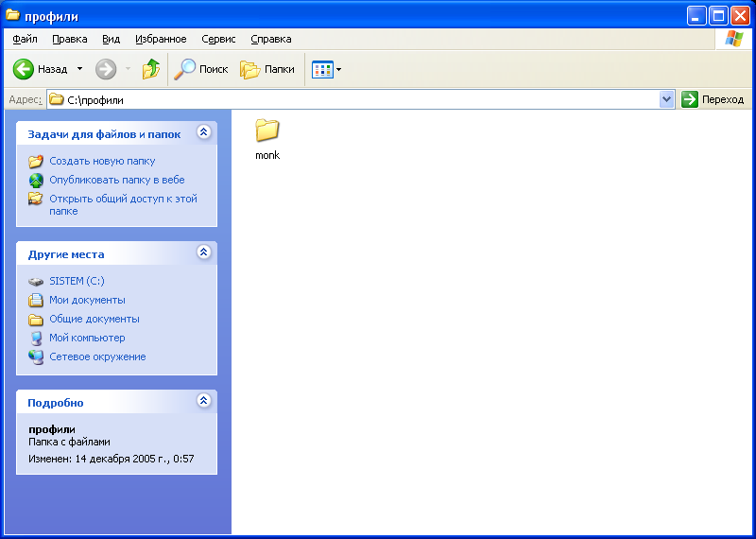Screen dimensions: 756x539
Task: Open Сетевое окружение link
Action: (97, 356)
